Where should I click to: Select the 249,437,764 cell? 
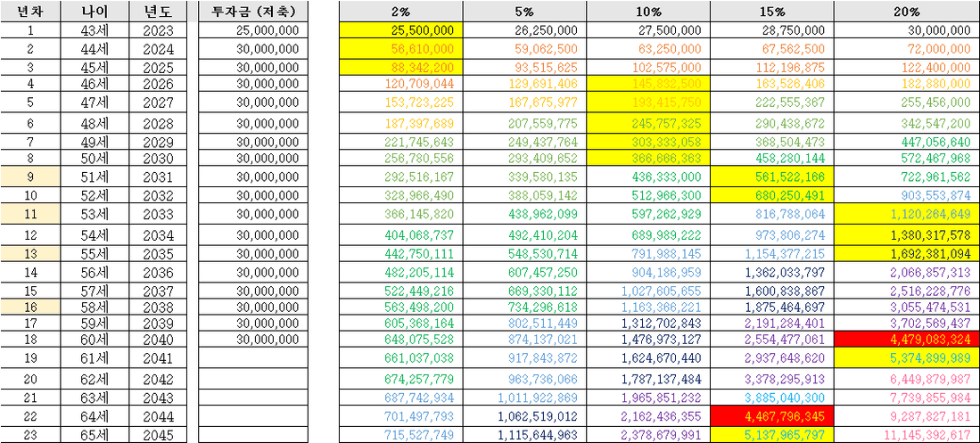pyautogui.click(x=525, y=143)
